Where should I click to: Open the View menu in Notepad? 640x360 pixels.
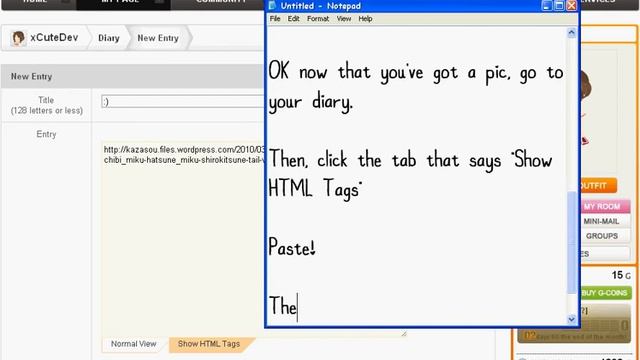tap(344, 19)
